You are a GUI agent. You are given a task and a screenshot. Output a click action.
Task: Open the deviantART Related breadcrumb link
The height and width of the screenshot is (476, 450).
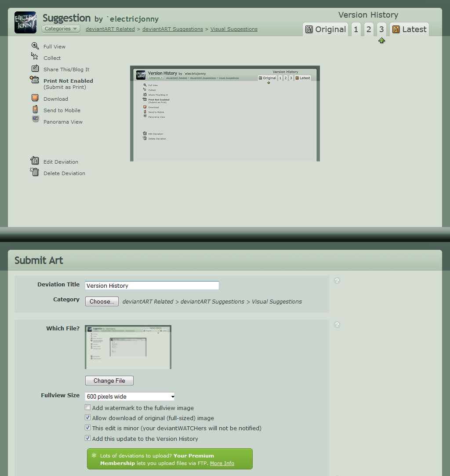click(x=110, y=29)
